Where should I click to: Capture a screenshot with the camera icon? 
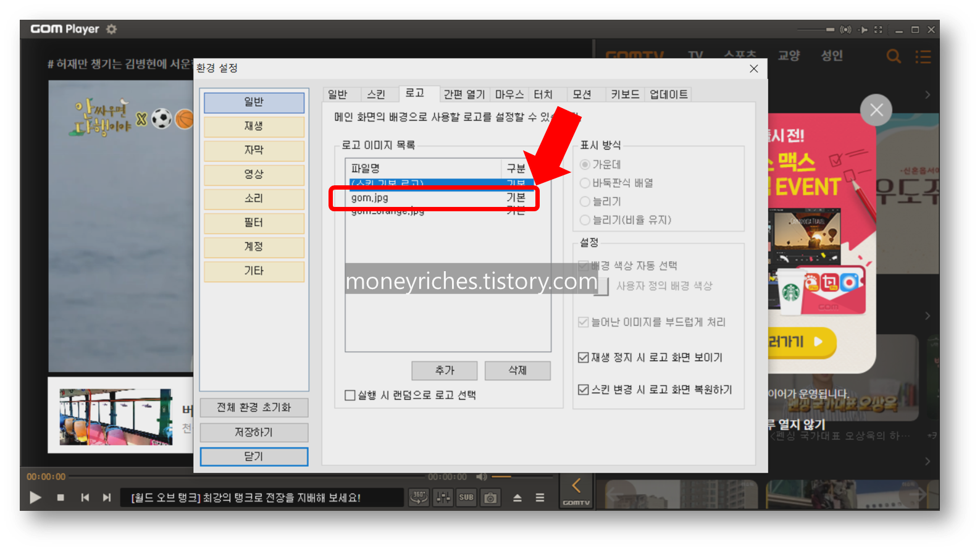coord(490,497)
